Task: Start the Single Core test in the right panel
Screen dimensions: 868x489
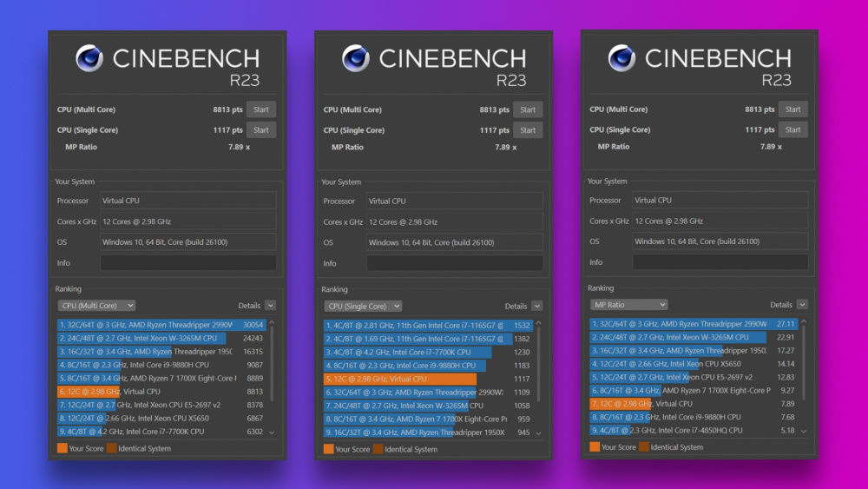Action: 793,129
